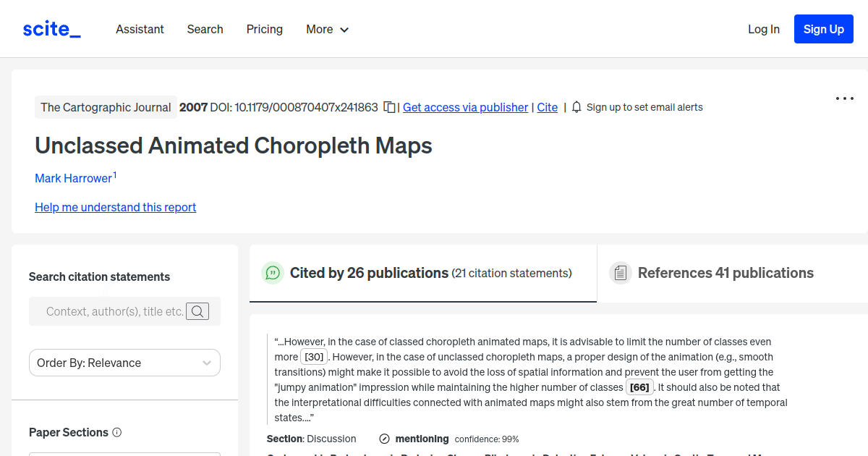
Task: Click the bell icon for email alerts
Action: (x=576, y=106)
